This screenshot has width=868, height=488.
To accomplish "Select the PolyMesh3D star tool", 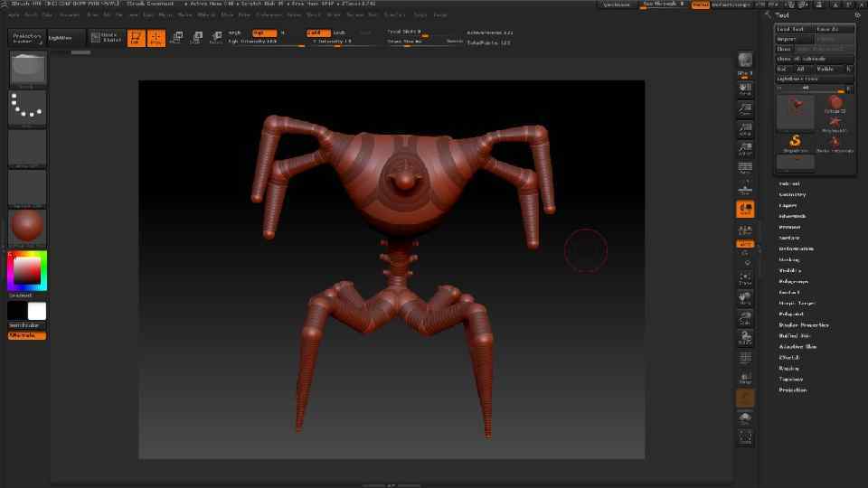I will [x=835, y=122].
